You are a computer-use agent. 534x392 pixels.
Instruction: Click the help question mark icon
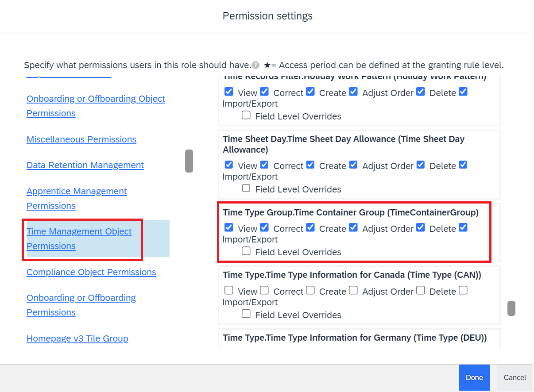(x=255, y=65)
